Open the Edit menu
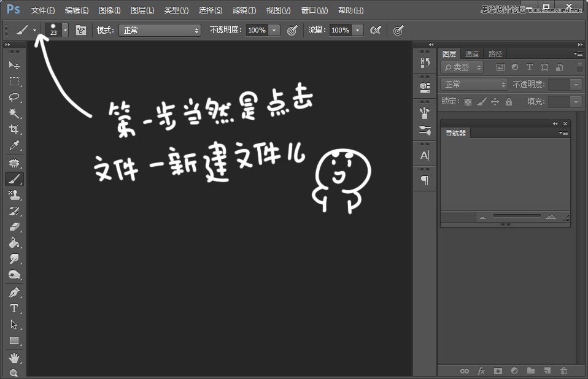 coord(77,10)
